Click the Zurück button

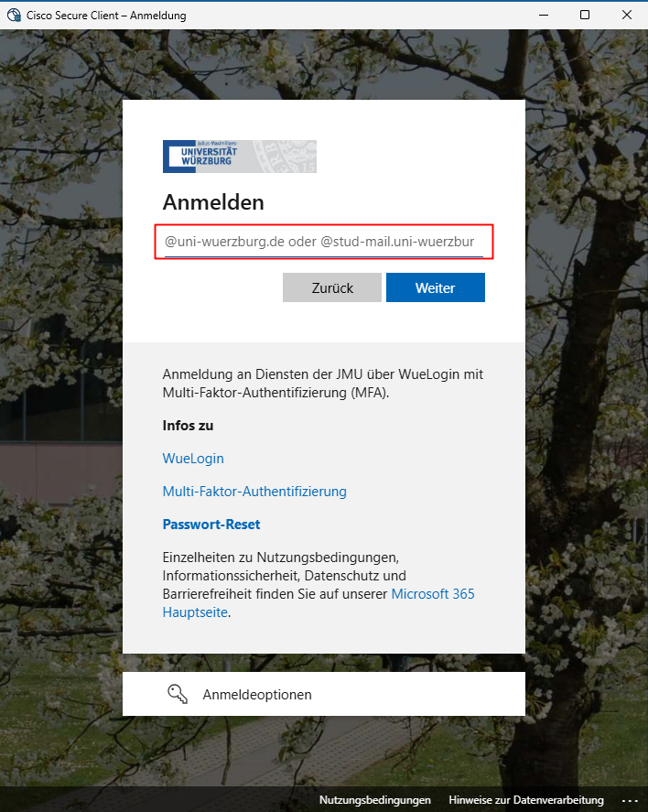pos(331,287)
